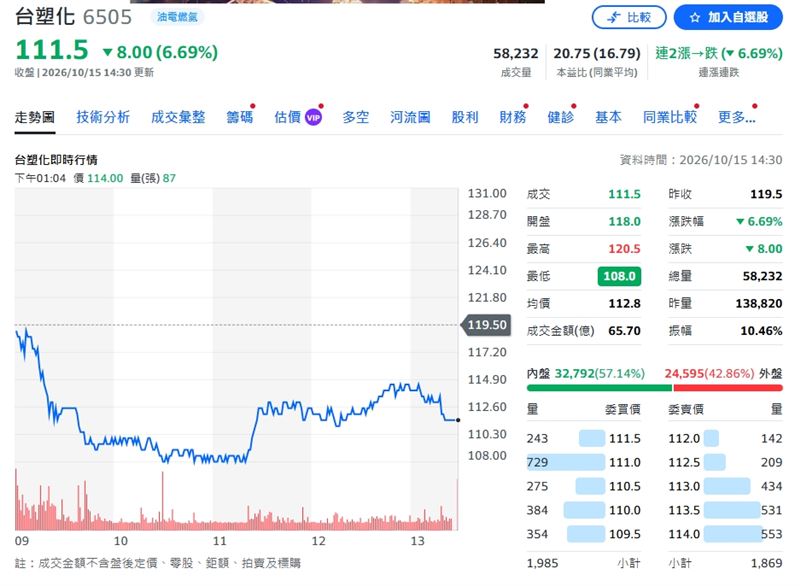Switch to the 財務 tab
800x586 pixels.
[513, 117]
